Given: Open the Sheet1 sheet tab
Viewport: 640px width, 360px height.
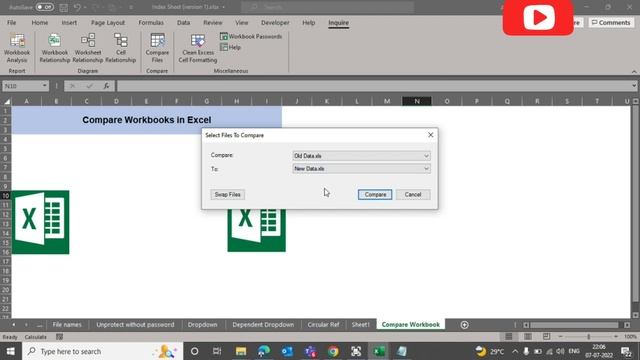Looking at the screenshot, I should coord(360,325).
